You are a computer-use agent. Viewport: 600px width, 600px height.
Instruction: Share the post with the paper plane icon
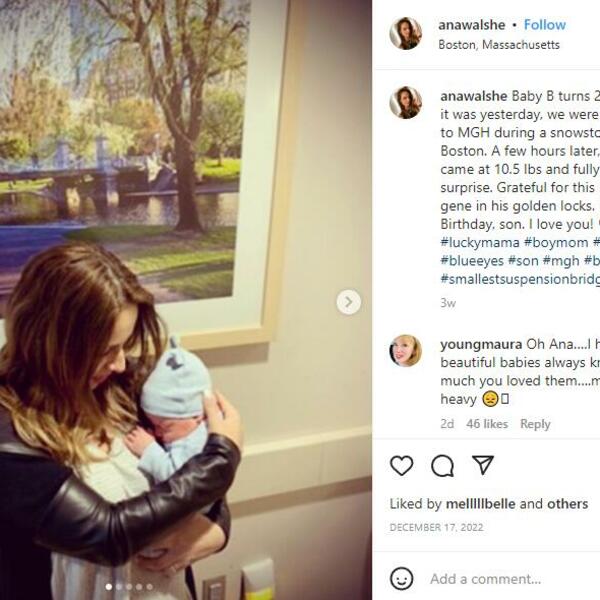coord(483,465)
